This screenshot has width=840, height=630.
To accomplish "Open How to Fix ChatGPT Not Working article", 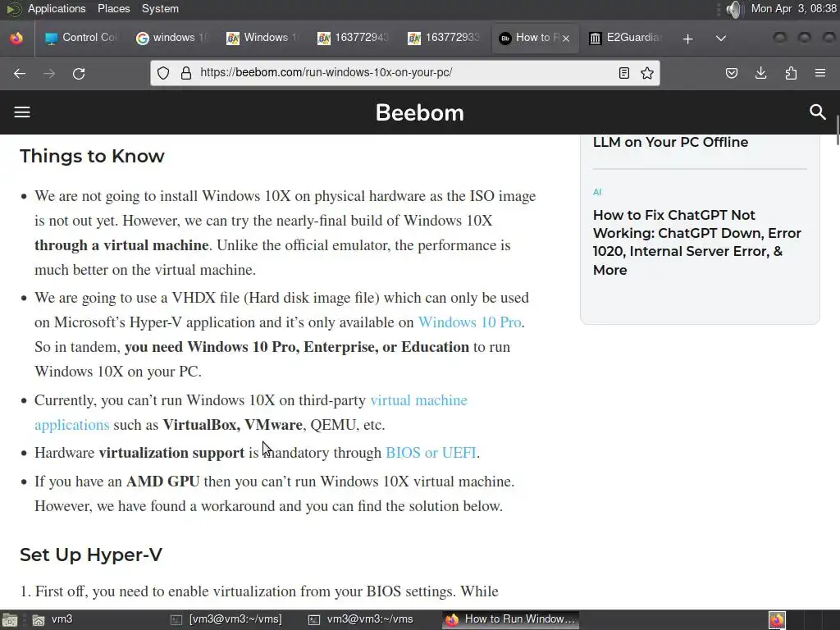I will point(696,242).
